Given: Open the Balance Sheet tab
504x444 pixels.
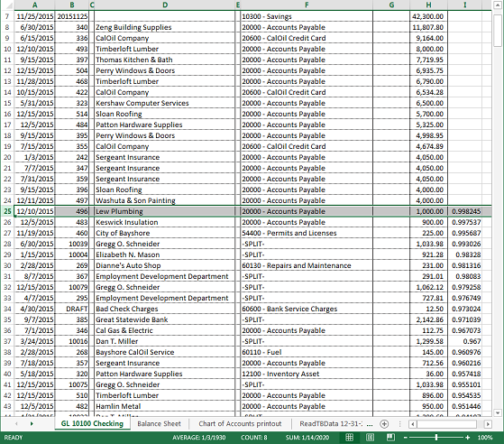Looking at the screenshot, I should tap(159, 424).
